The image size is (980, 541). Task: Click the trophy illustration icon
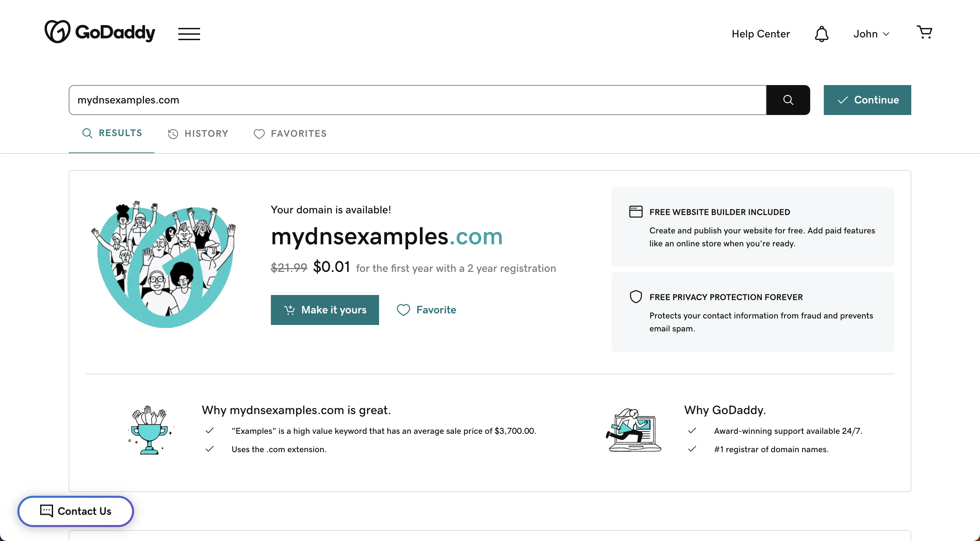click(150, 431)
